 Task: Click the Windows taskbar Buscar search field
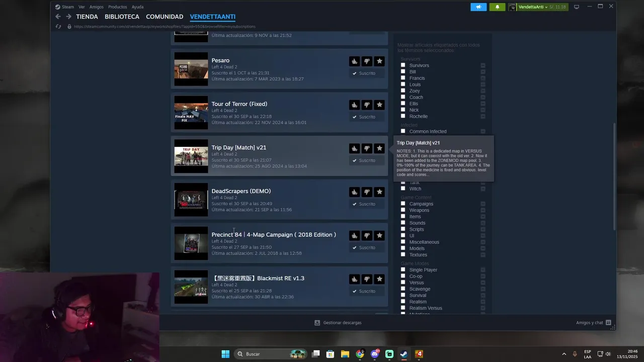(x=271, y=354)
